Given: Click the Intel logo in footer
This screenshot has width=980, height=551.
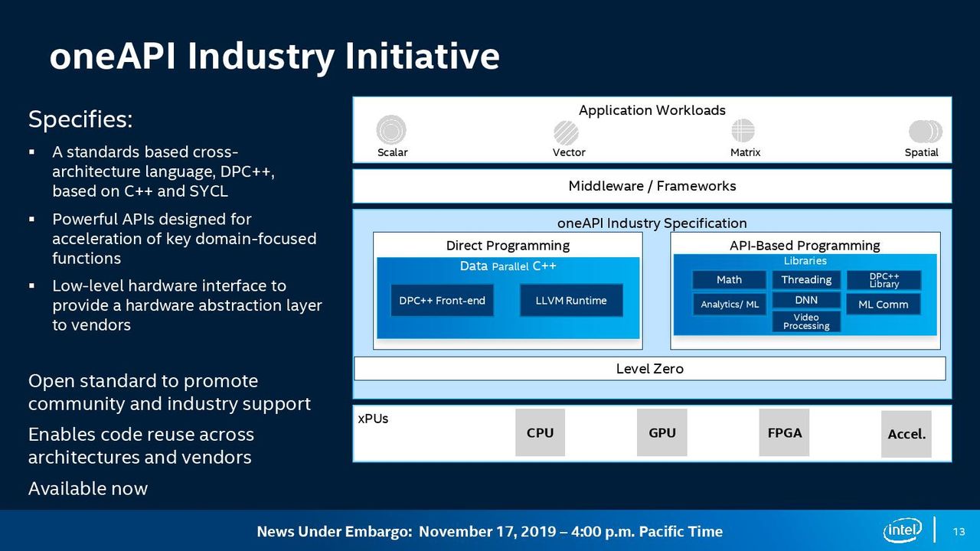Looking at the screenshot, I should (x=902, y=530).
